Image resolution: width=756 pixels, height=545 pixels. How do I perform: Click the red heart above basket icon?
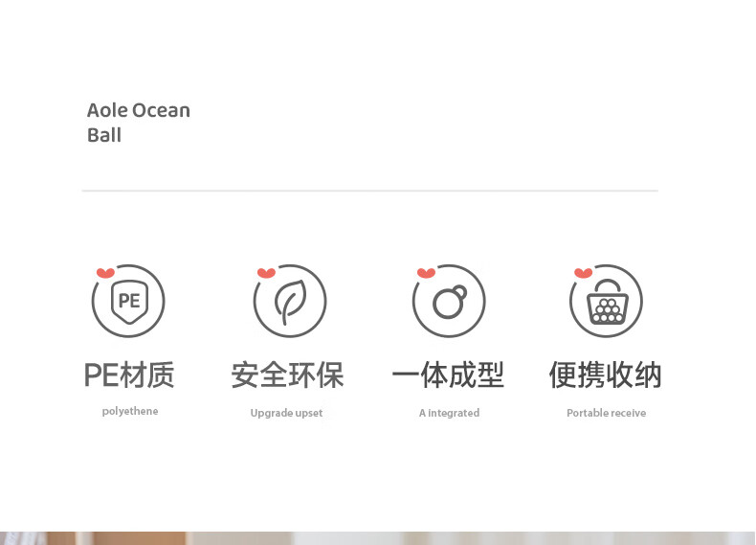coord(584,273)
